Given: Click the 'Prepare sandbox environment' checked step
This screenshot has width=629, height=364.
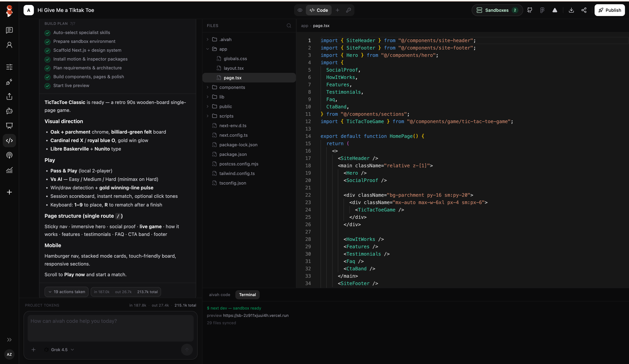Looking at the screenshot, I should click(x=80, y=41).
